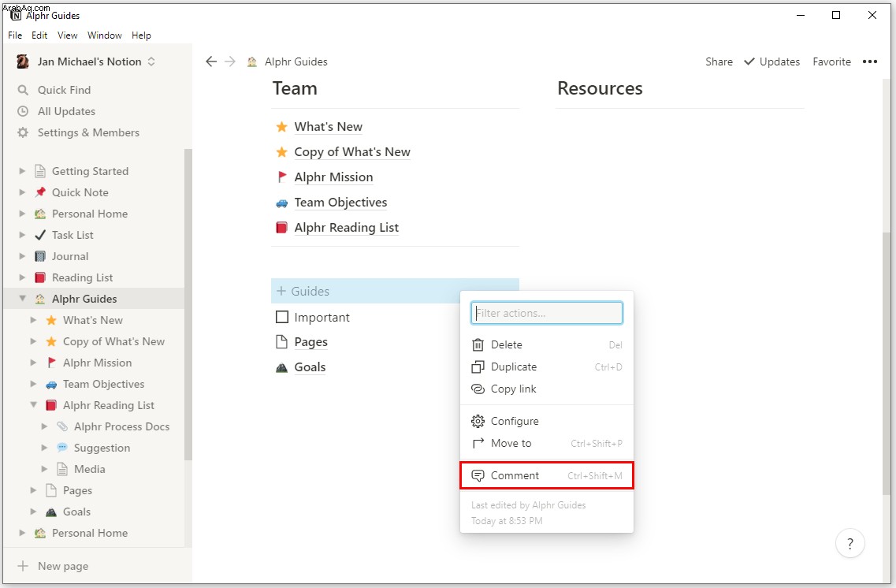Choose Duplicate from the block actions menu
The height and width of the screenshot is (588, 896).
pyautogui.click(x=547, y=367)
